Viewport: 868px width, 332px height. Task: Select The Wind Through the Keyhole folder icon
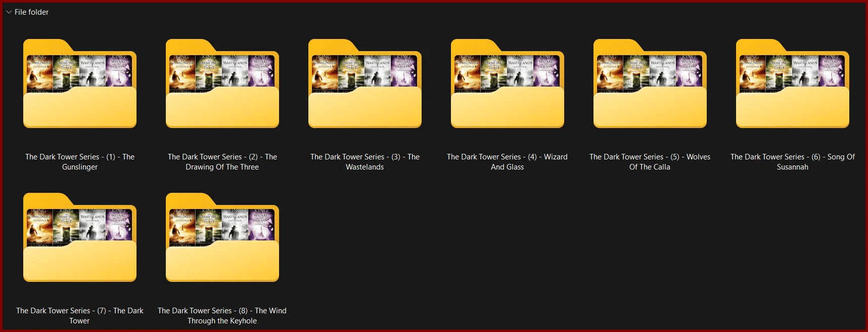(x=222, y=237)
